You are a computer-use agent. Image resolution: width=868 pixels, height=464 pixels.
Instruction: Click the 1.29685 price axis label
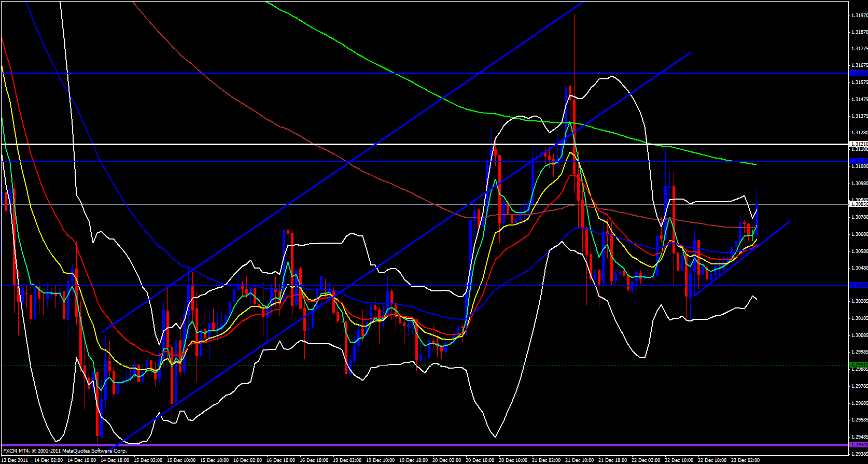(860, 403)
